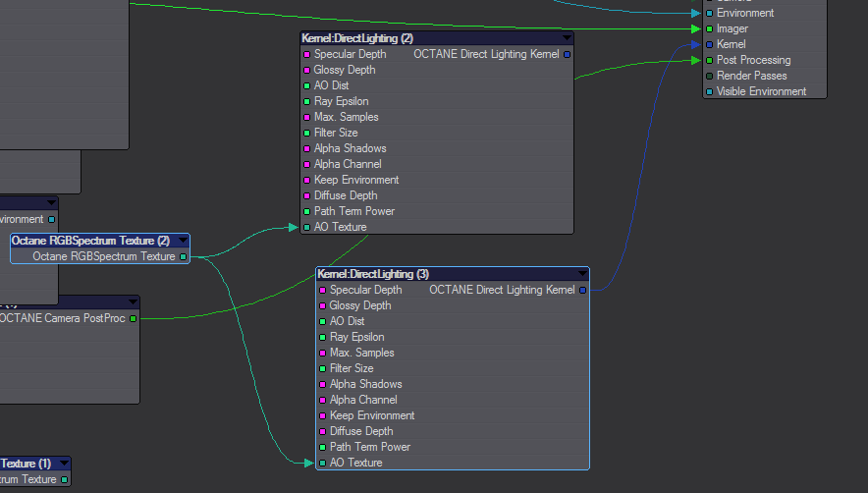Click Ray Epsilon socket on Kernel:DirectLighting (2)
The width and height of the screenshot is (868, 493).
coord(306,101)
